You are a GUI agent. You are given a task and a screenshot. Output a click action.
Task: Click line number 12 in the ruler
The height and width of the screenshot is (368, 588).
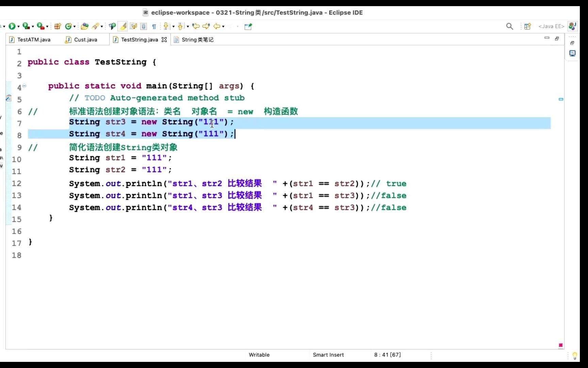[16, 183]
